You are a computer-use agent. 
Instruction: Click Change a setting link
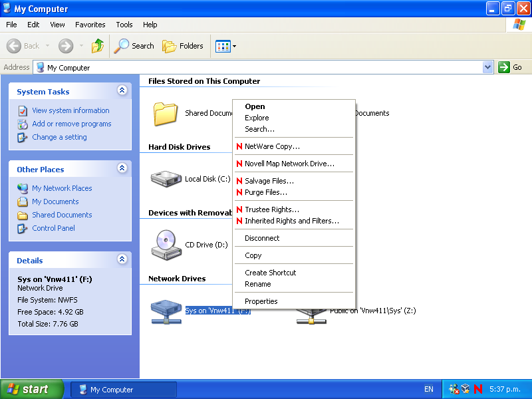click(x=59, y=137)
